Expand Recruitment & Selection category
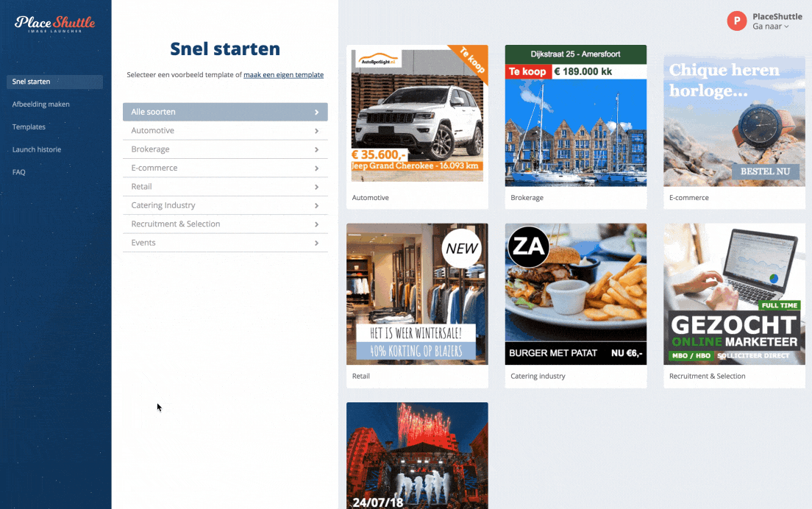The height and width of the screenshot is (509, 812). click(225, 224)
